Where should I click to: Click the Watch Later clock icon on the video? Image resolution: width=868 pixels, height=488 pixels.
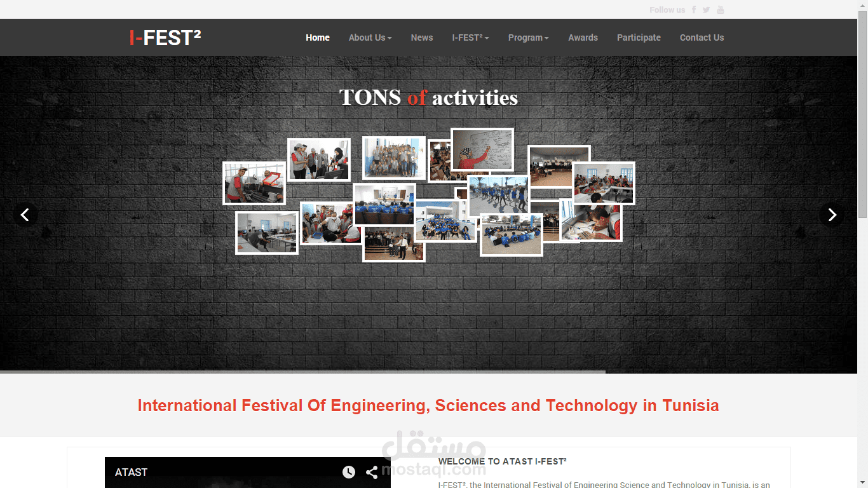coord(349,472)
